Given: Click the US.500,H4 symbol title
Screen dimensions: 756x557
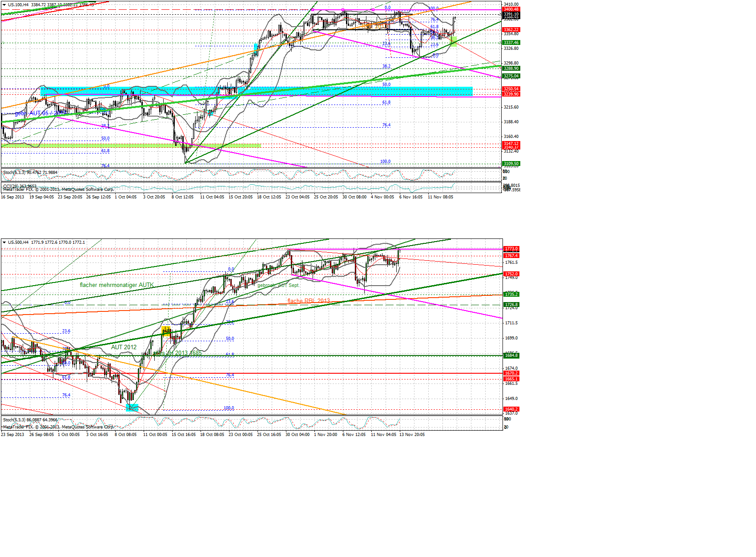Looking at the screenshot, I should click(x=18, y=242).
